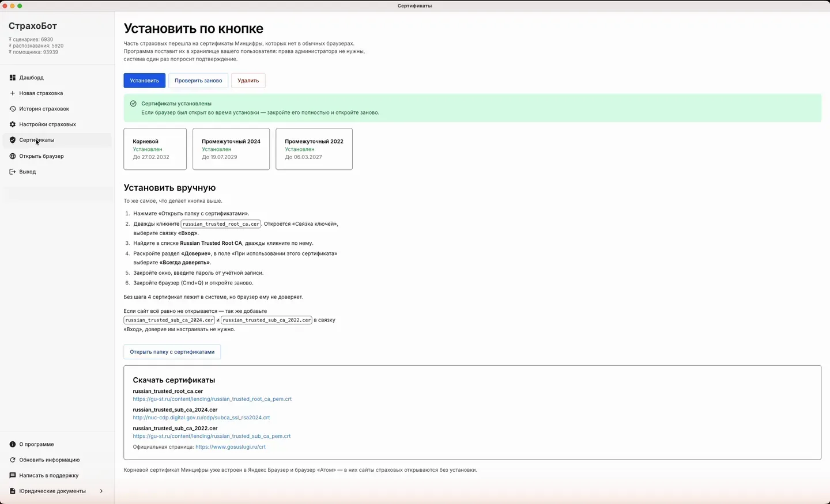Click the globe icon beside Открыть браузер
The height and width of the screenshot is (504, 830).
(13, 156)
